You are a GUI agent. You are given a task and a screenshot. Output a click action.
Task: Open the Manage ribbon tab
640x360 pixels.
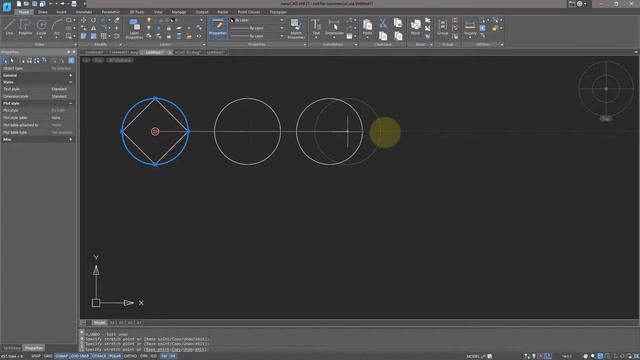click(179, 12)
